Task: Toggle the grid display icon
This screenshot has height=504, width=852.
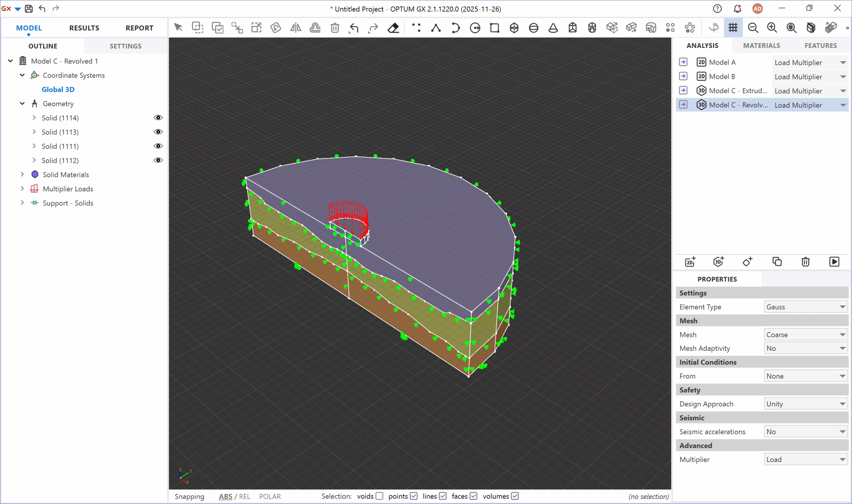Action: click(733, 28)
